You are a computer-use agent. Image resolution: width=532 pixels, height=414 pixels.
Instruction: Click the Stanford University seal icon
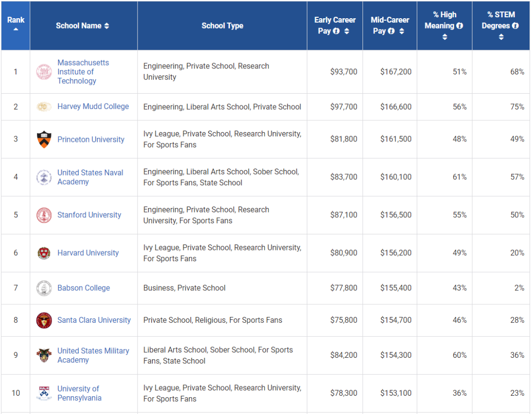pyautogui.click(x=44, y=215)
